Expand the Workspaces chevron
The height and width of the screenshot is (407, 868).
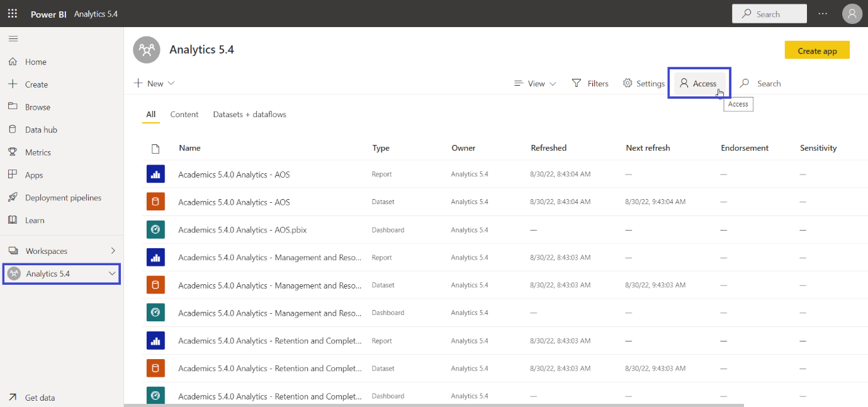[113, 250]
